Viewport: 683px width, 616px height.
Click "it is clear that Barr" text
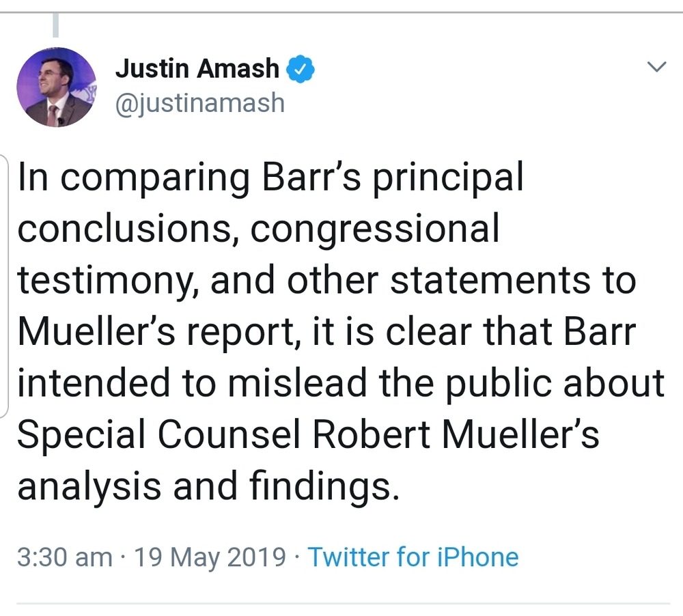(x=475, y=333)
